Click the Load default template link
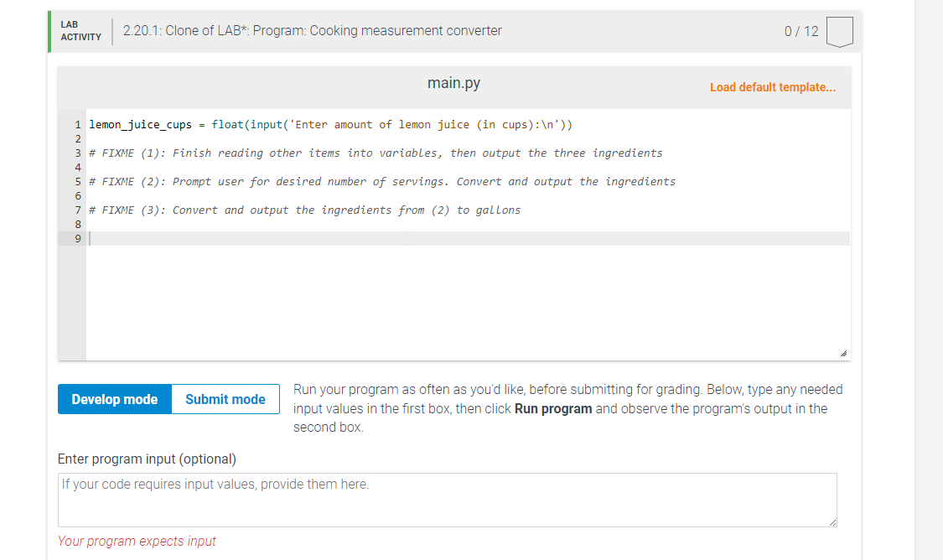Viewport: 943px width, 560px height. point(772,87)
